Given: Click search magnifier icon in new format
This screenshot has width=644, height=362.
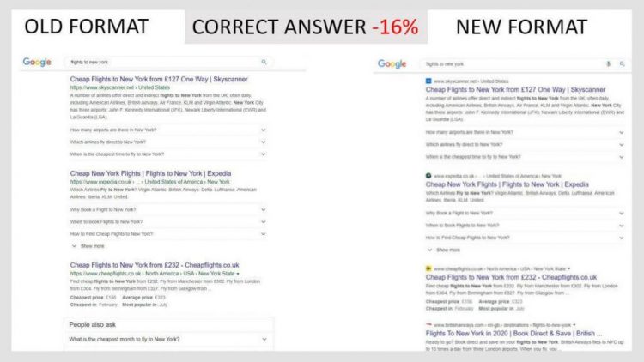Looking at the screenshot, I should (623, 64).
